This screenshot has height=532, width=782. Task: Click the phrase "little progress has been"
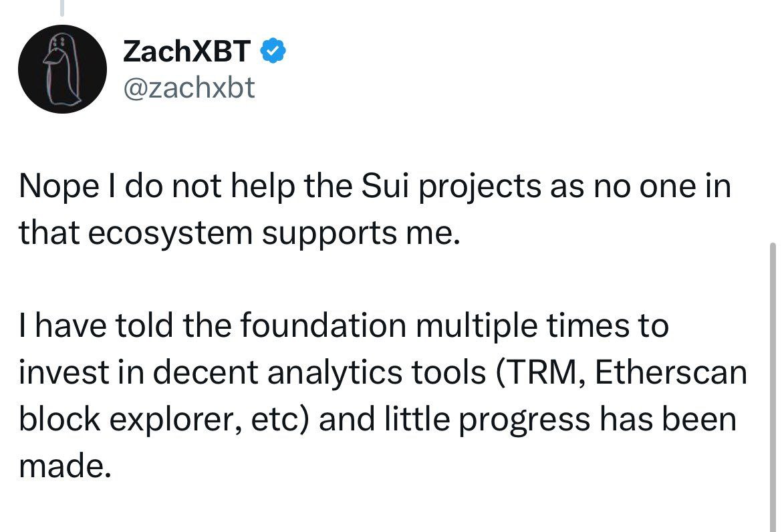pos(561,420)
